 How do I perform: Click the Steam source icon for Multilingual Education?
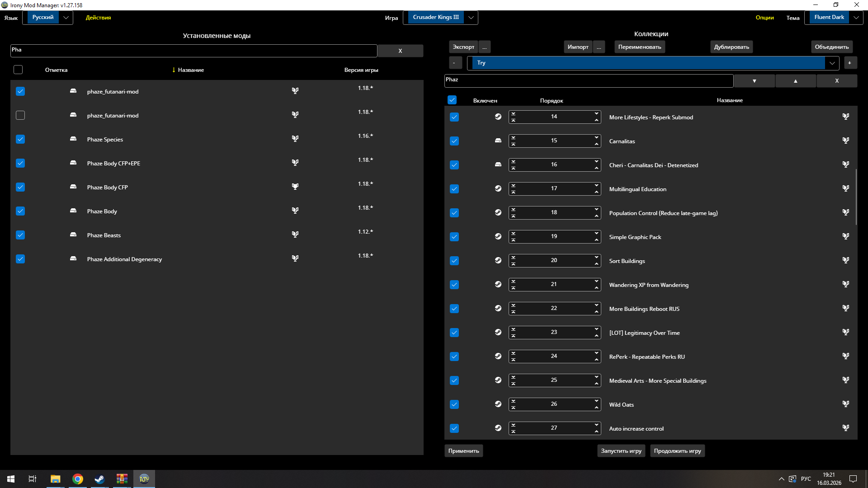(498, 188)
